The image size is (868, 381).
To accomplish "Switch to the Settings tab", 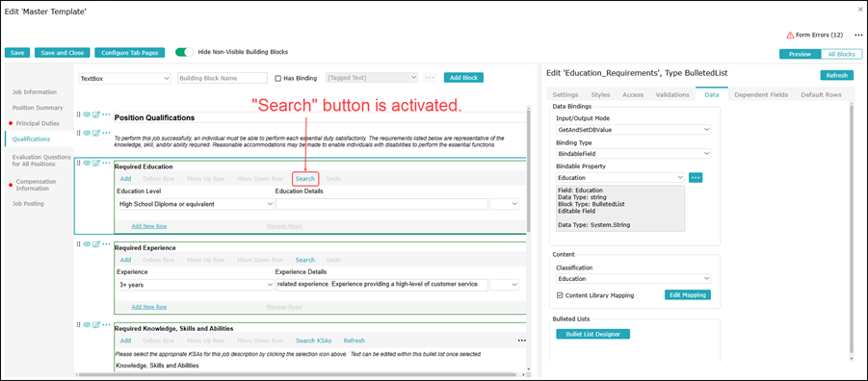I will 566,94.
